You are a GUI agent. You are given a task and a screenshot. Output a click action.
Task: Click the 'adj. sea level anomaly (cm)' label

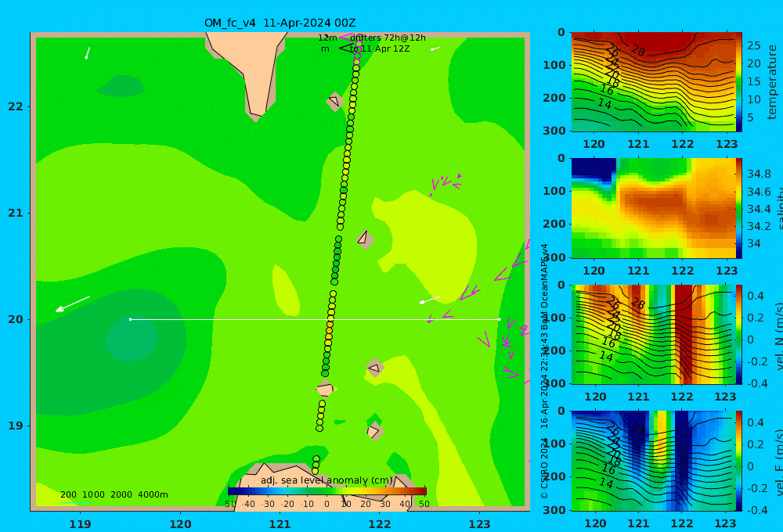[x=327, y=480]
